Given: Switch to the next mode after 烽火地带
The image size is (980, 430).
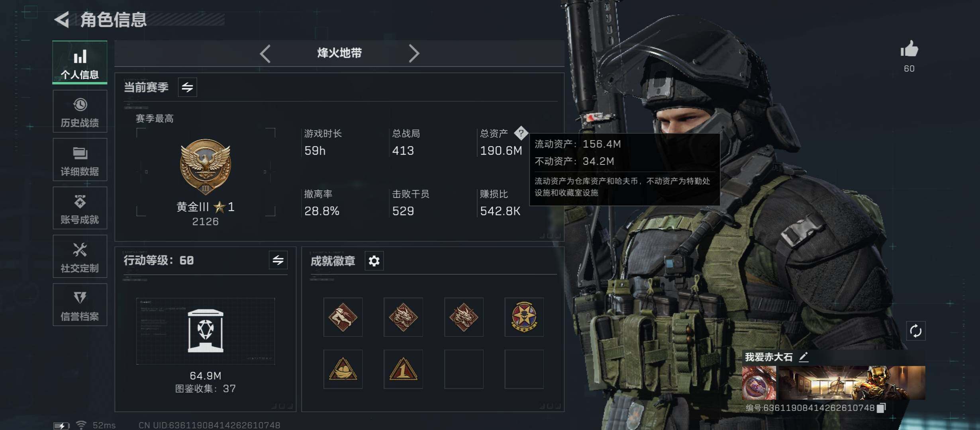Looking at the screenshot, I should pos(414,53).
